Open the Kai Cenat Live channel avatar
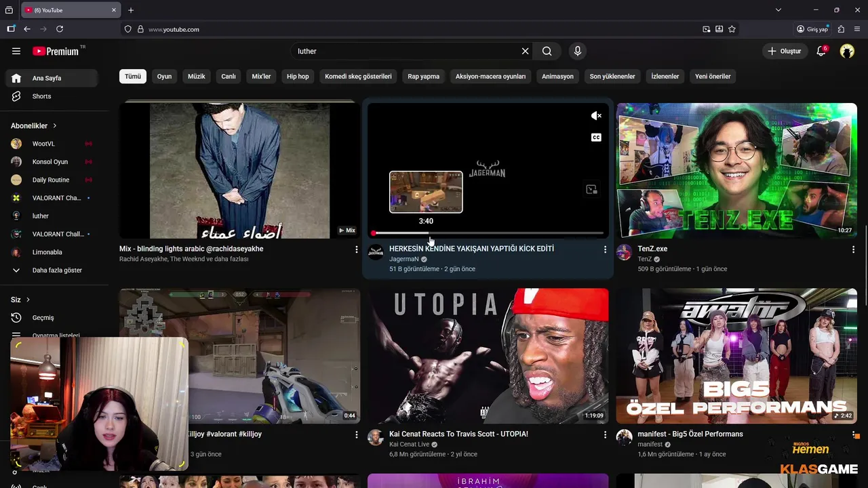 tap(376, 437)
